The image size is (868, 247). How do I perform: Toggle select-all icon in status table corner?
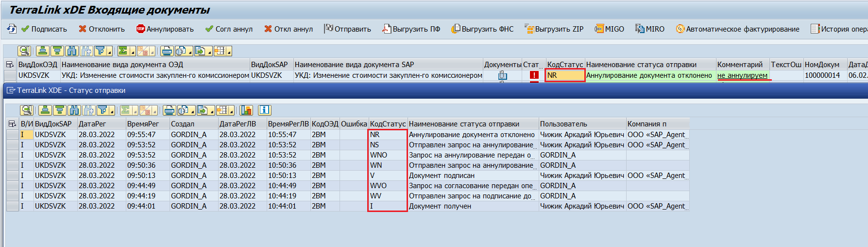(12, 124)
